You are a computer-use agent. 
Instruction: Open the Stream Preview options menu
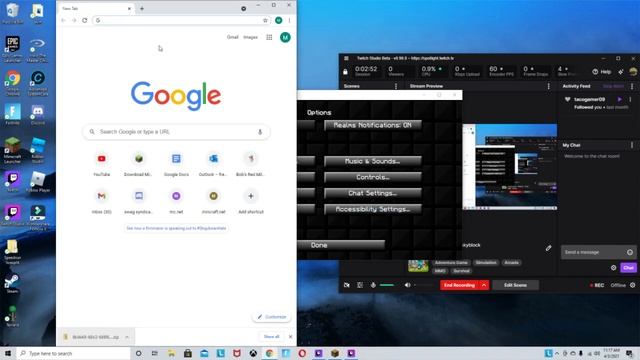tap(549, 86)
